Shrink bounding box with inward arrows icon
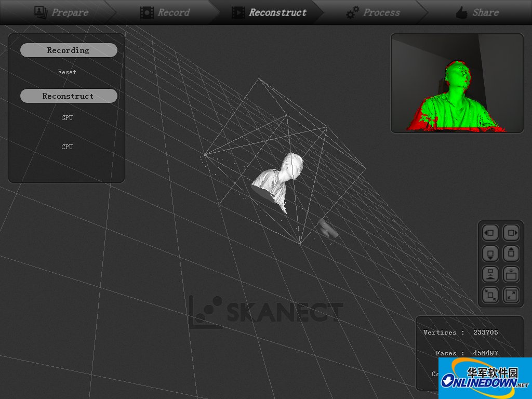 coord(490,295)
